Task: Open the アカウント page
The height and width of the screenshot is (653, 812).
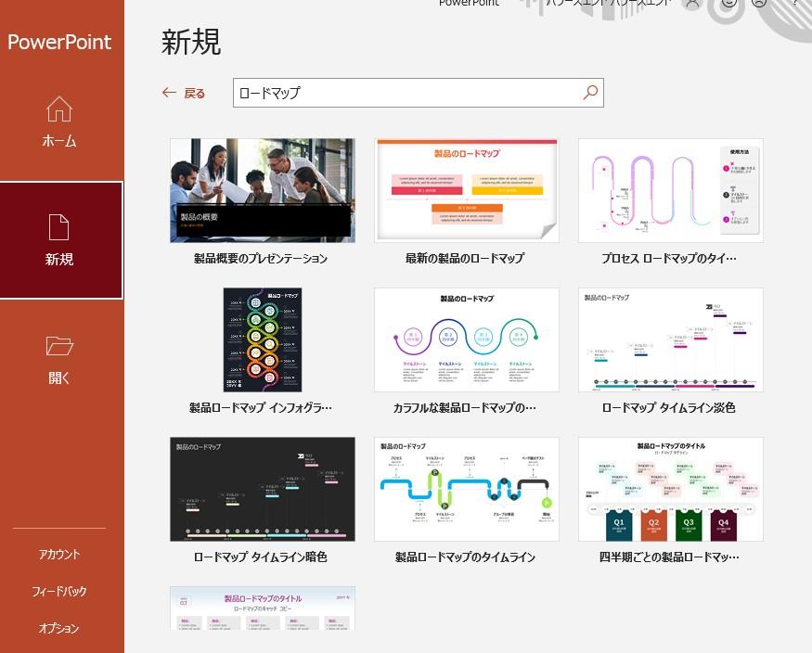Action: (x=59, y=554)
